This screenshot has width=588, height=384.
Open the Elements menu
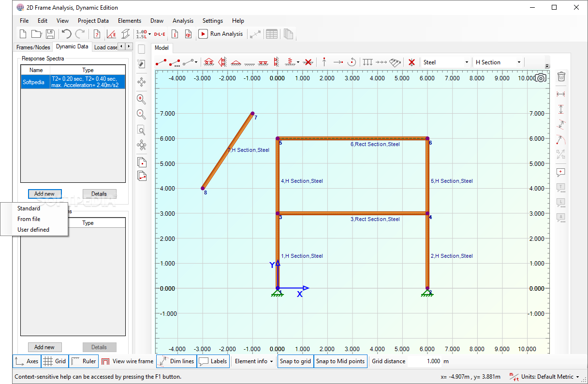[x=130, y=21]
